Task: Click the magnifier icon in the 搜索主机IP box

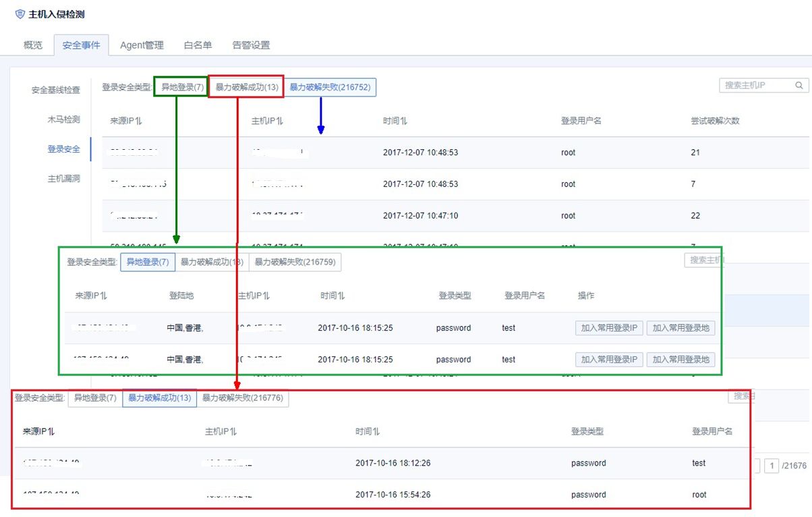Action: (799, 85)
